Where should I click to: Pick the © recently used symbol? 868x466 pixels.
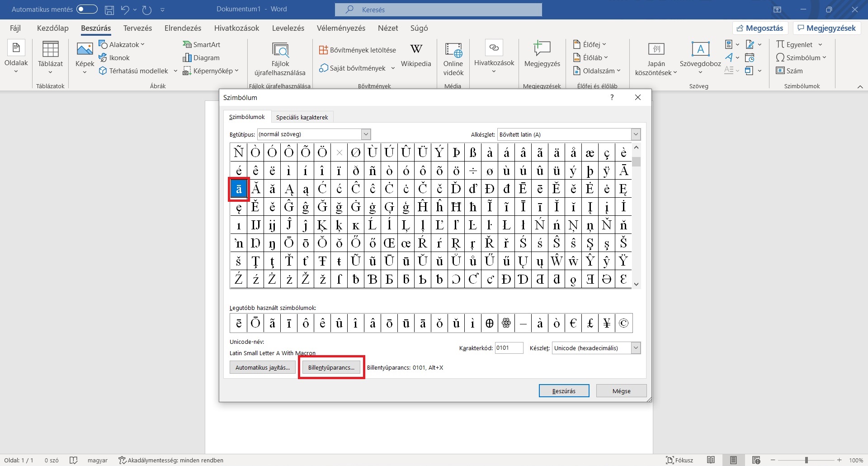[x=623, y=323]
